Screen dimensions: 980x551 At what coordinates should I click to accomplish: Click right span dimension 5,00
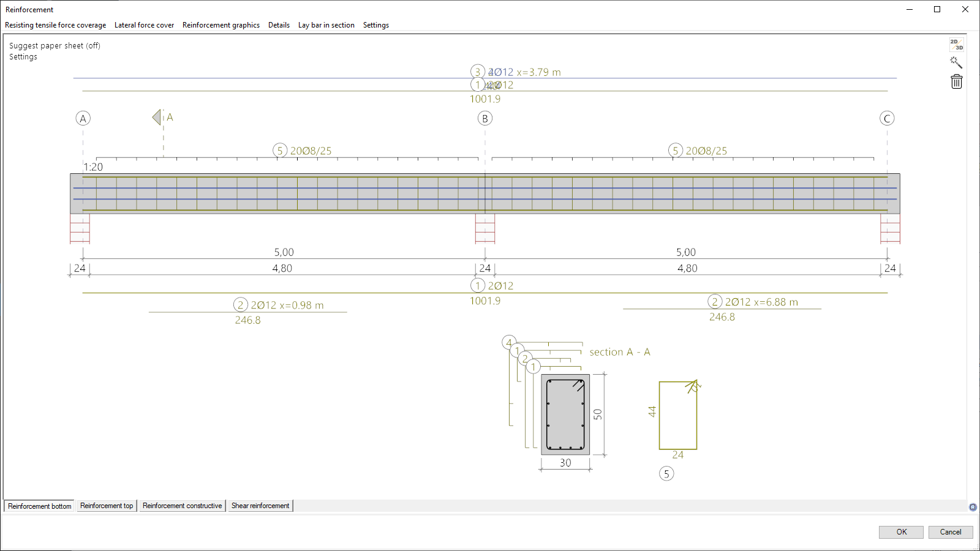[686, 252]
